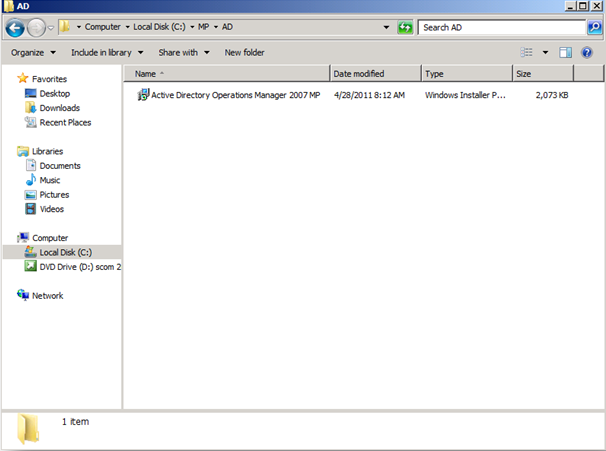Expand the arrow after MP breadcrumb
The image size is (606, 451).
216,27
